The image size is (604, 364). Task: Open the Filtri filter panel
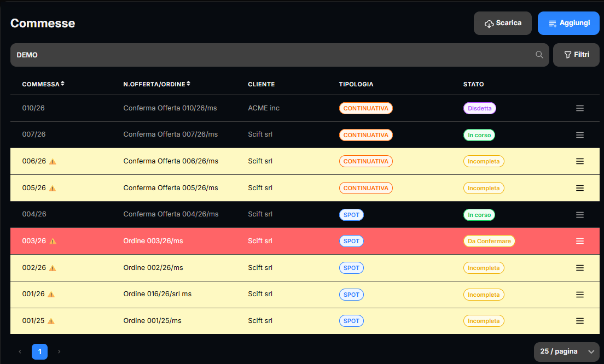click(576, 55)
